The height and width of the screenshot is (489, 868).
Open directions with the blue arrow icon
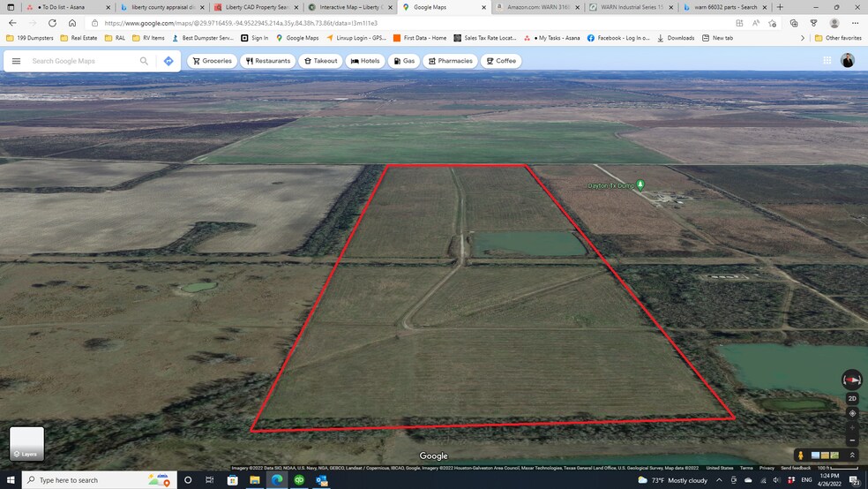click(x=168, y=61)
